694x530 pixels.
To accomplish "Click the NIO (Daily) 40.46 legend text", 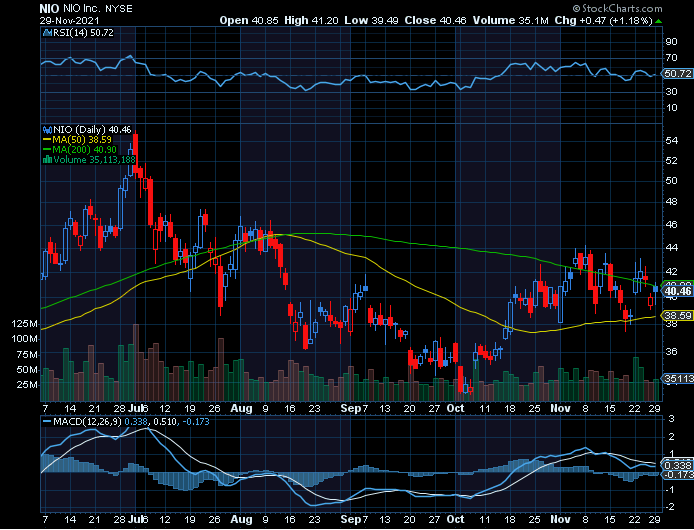I will point(92,130).
